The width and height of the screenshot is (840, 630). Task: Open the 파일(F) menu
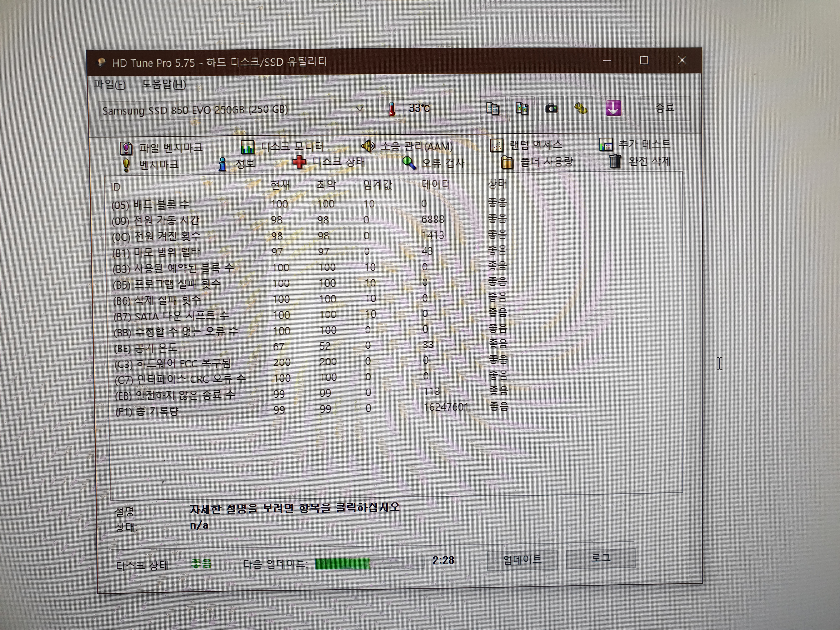pos(109,84)
